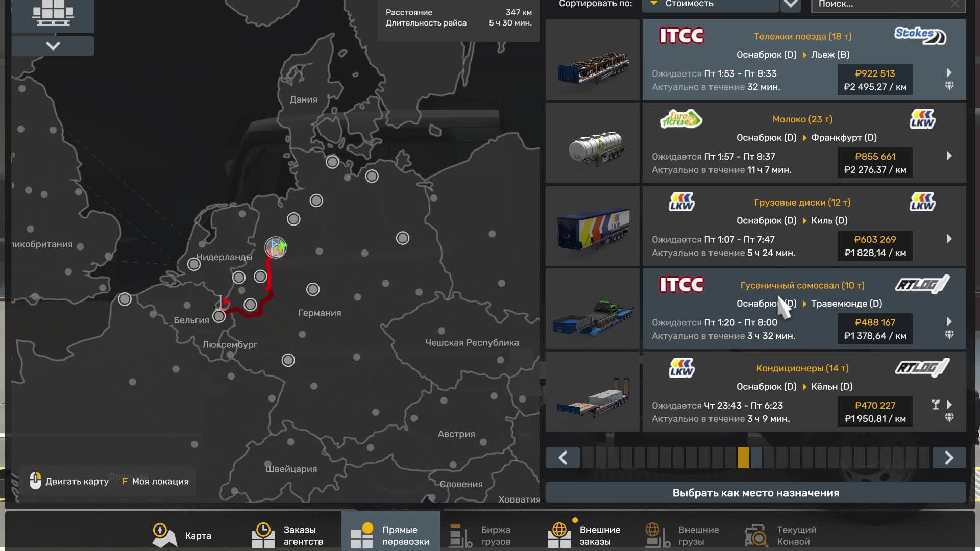Click the Моя локация shortcut on the map

click(155, 481)
